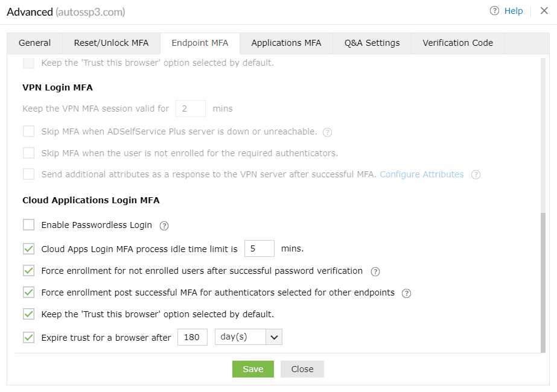Click help icon for authenticators selected for other endpoints

pos(407,293)
